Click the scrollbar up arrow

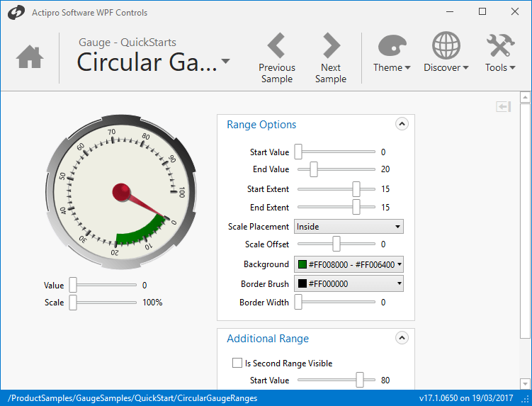(x=525, y=98)
